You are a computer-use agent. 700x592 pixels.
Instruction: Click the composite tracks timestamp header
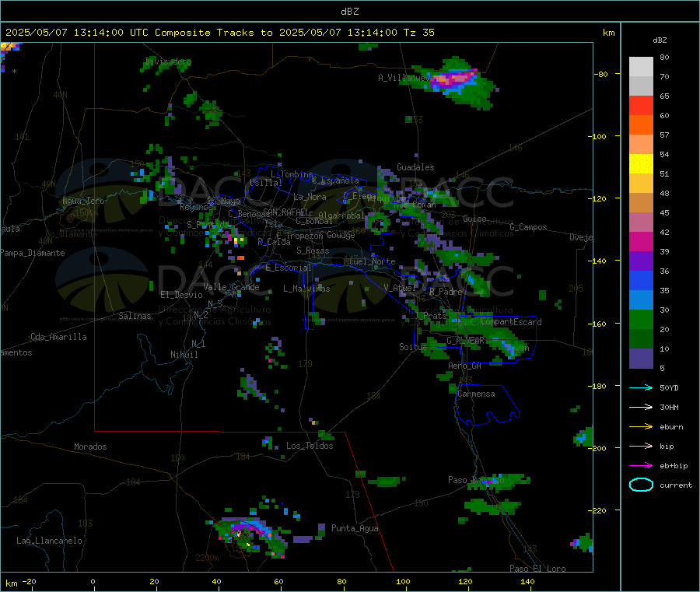click(x=220, y=33)
